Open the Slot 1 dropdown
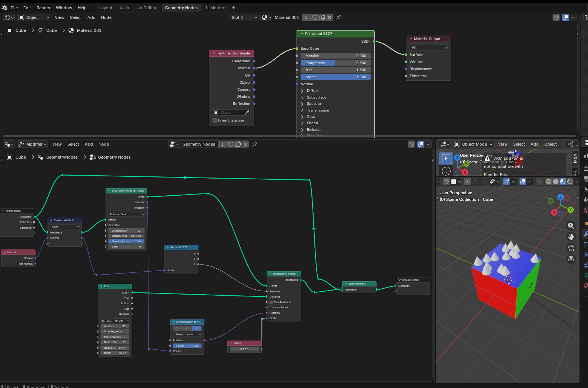The width and height of the screenshot is (588, 388). click(244, 17)
